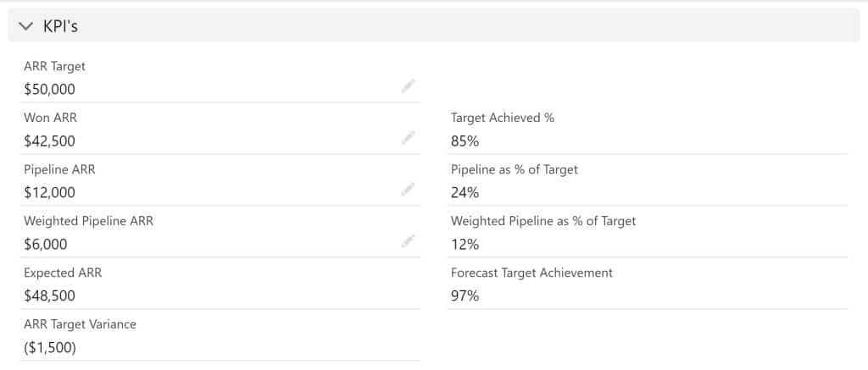Click the ARR Target field label
Image resolution: width=868 pixels, height=370 pixels.
[x=55, y=66]
